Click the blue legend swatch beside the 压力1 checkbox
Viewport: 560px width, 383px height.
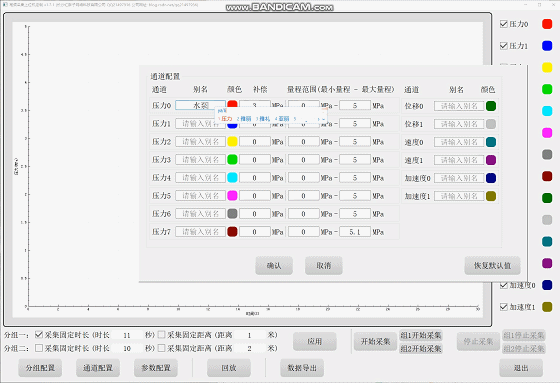tap(547, 46)
